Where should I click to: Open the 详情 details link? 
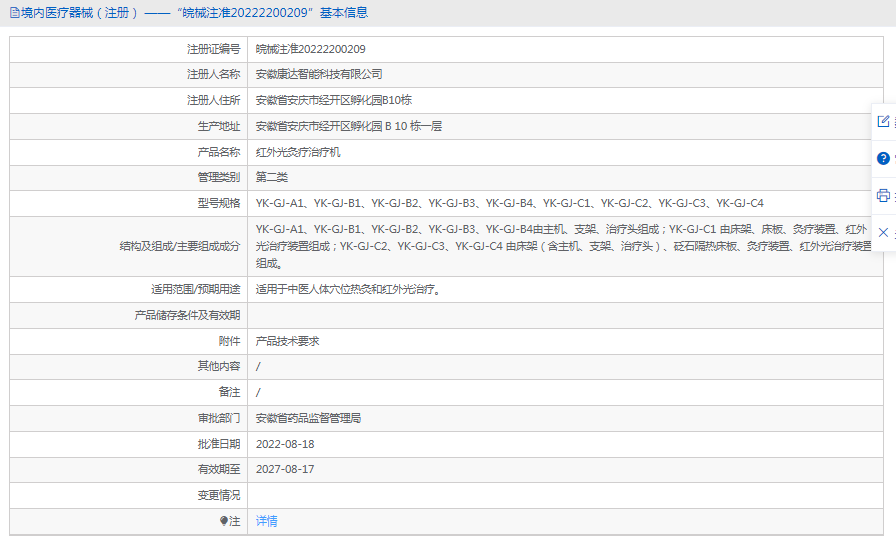tap(266, 521)
